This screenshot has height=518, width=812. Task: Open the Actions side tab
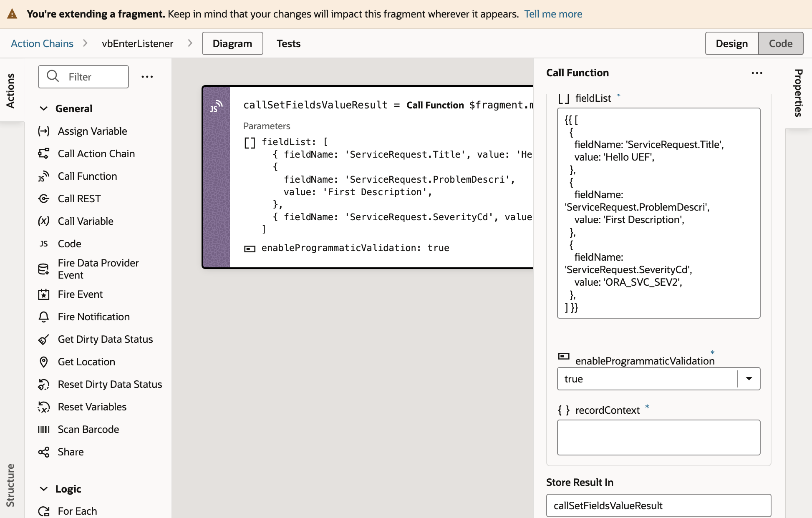pos(11,90)
